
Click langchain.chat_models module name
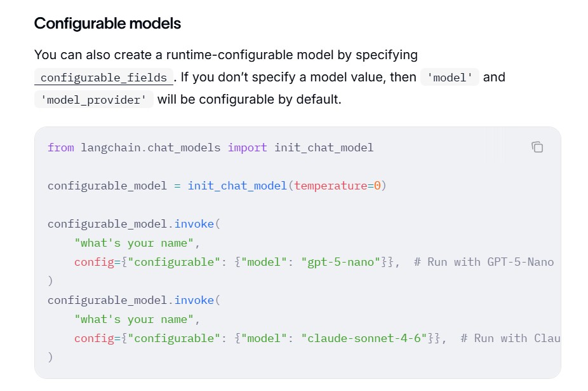tap(150, 147)
